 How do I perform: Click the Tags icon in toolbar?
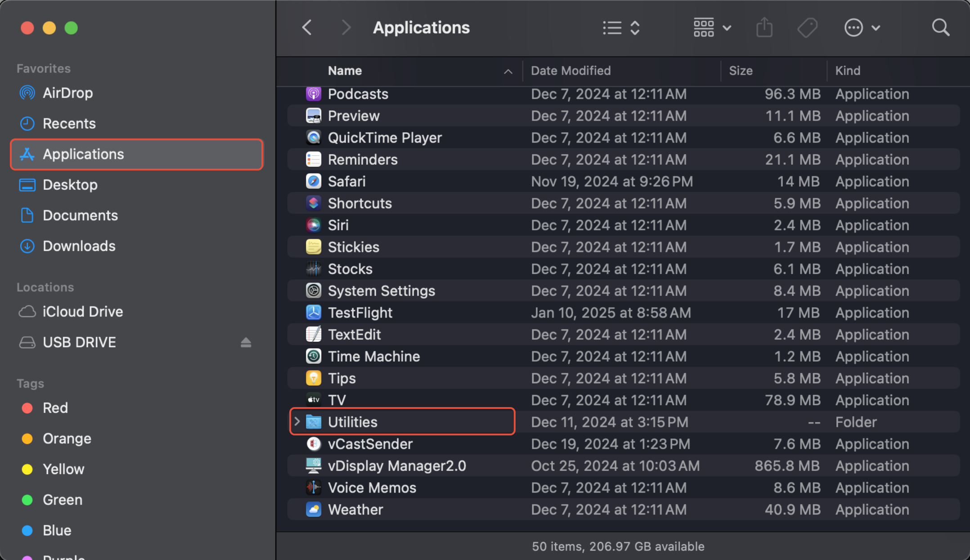[807, 28]
